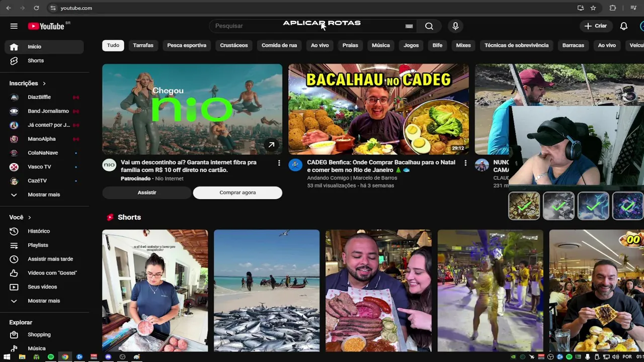Open Assistir mais tarde list

(44, 259)
